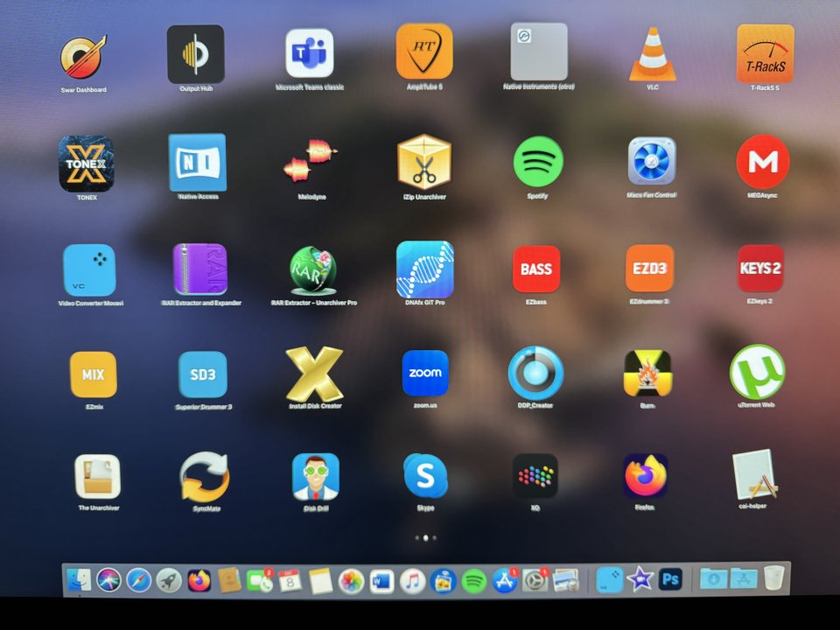
Task: Switch to the first Launchpad page dot
Action: pos(416,538)
